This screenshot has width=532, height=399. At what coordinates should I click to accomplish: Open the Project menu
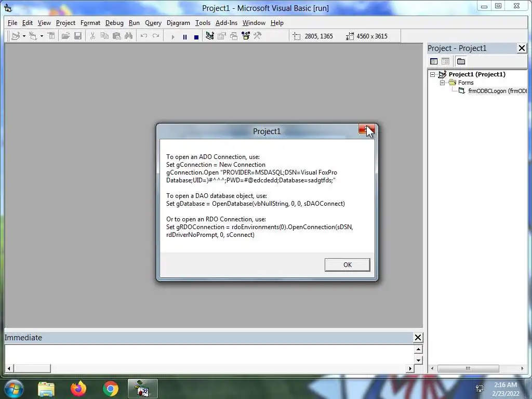(65, 23)
